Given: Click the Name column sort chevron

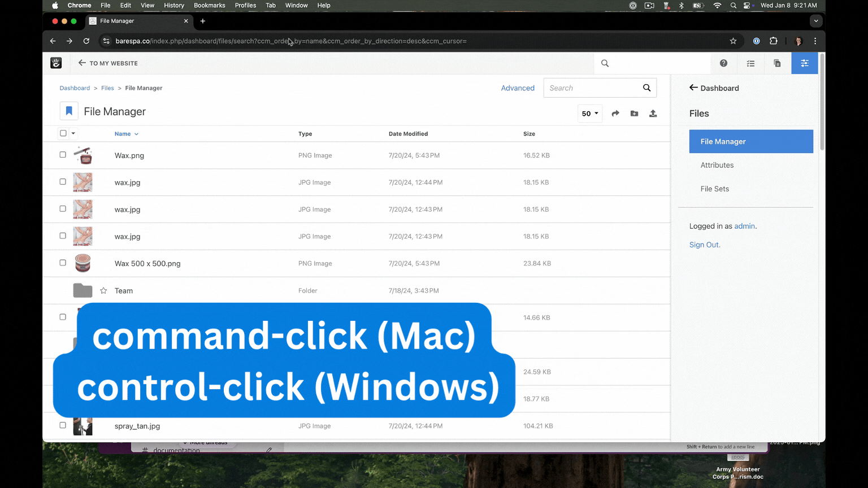Looking at the screenshot, I should coord(137,134).
